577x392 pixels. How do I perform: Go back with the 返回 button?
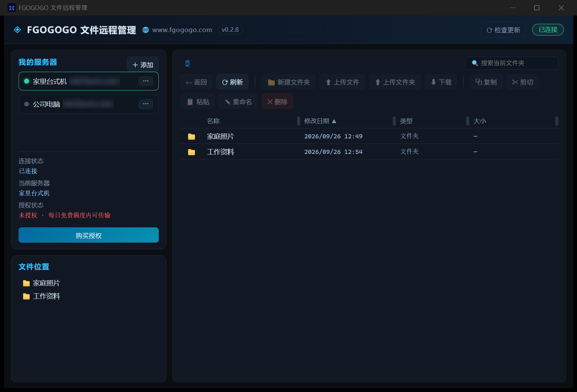(x=196, y=82)
